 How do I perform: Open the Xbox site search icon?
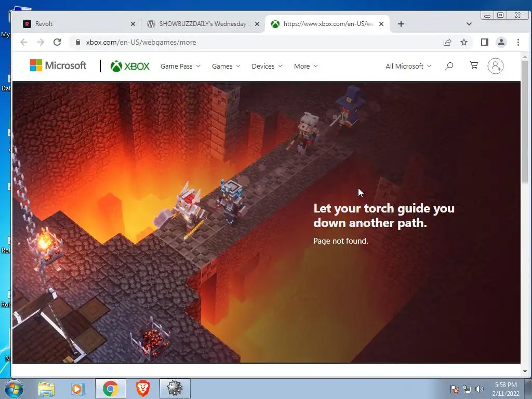(449, 66)
